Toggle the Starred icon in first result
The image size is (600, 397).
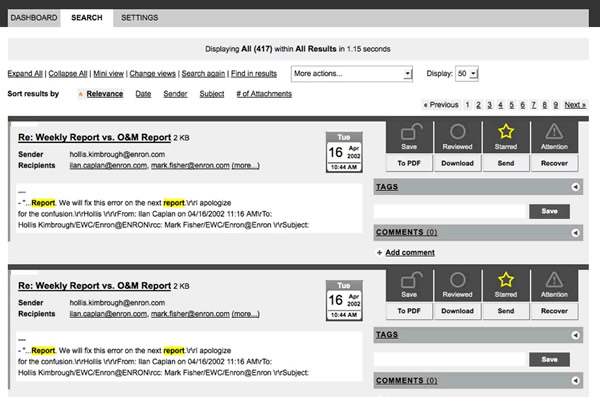[x=506, y=137]
